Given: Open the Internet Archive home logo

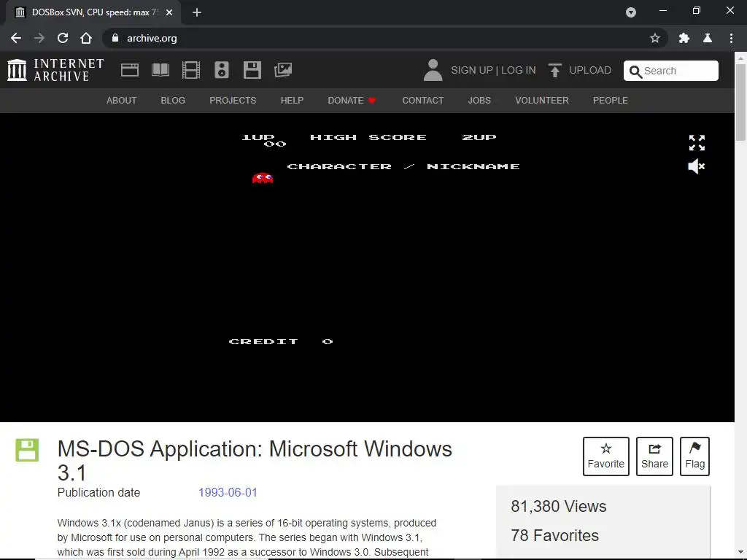Looking at the screenshot, I should [x=55, y=70].
